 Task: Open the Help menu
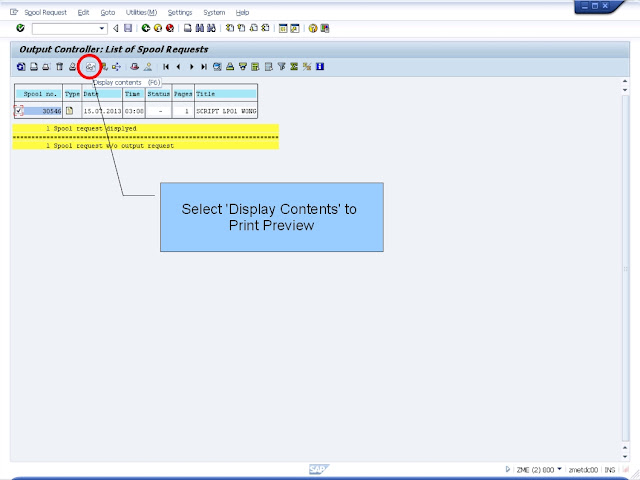coord(242,13)
